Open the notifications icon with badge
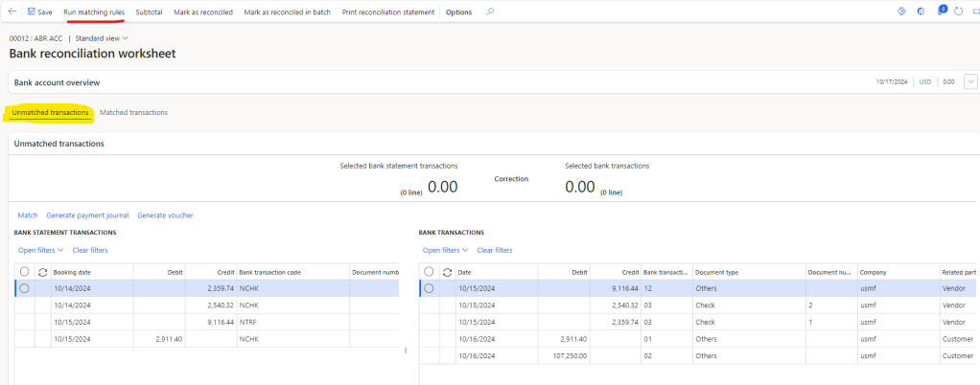980x385 pixels. (x=941, y=11)
